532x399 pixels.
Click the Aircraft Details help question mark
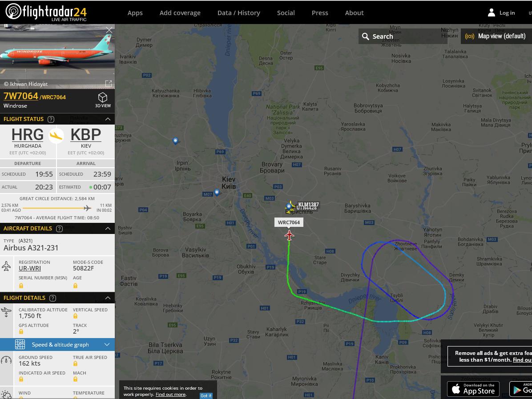coord(59,229)
